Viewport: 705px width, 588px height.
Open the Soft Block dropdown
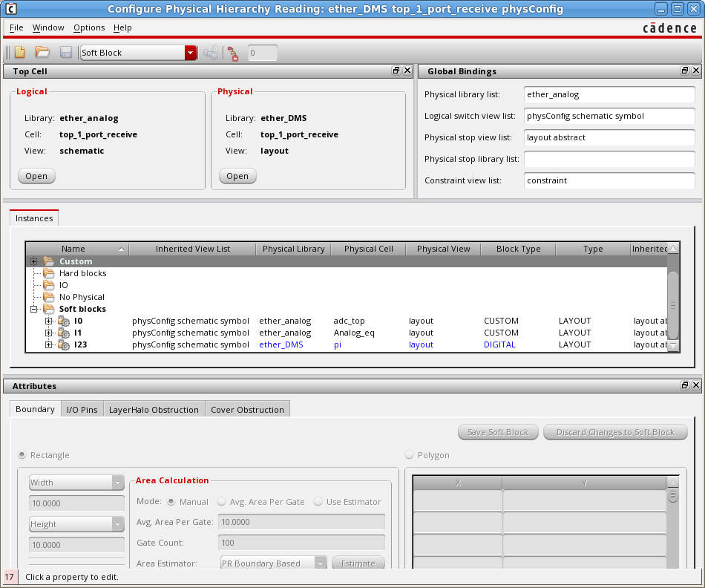click(x=191, y=53)
